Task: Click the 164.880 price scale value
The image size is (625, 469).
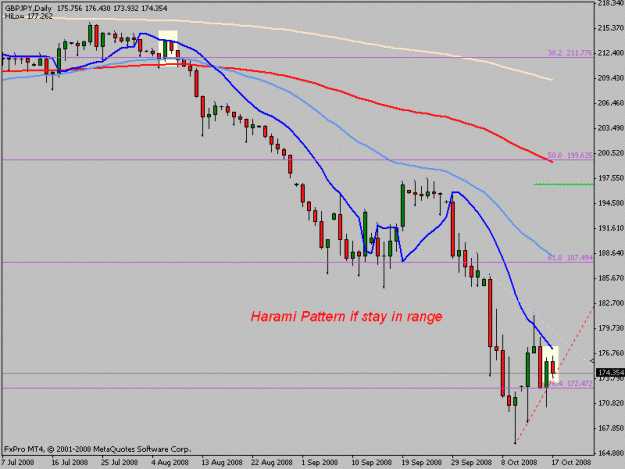Action: (x=611, y=453)
